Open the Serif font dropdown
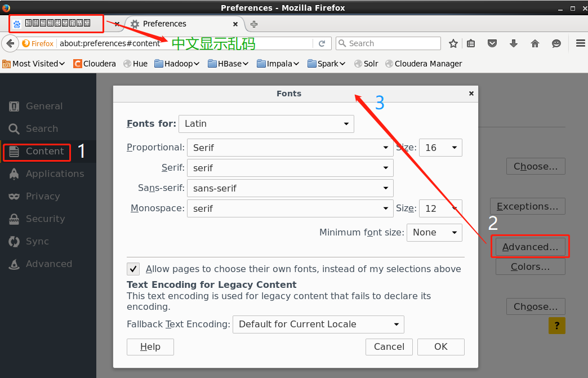 coord(290,168)
